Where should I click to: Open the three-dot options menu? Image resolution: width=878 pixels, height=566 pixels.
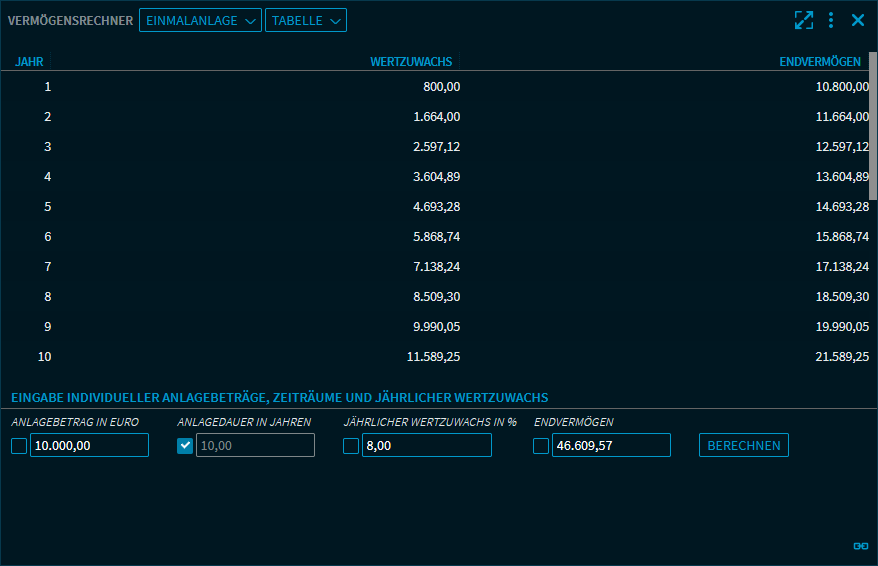coord(831,20)
